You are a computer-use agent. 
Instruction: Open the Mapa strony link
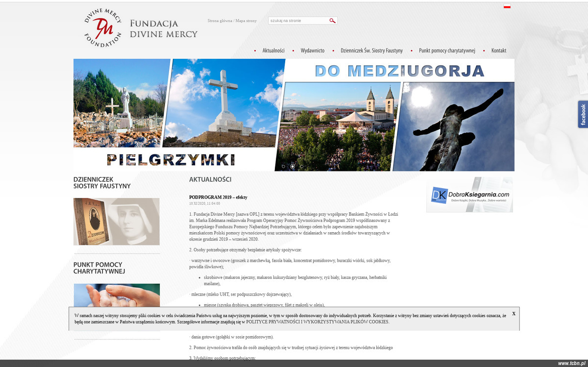point(246,21)
